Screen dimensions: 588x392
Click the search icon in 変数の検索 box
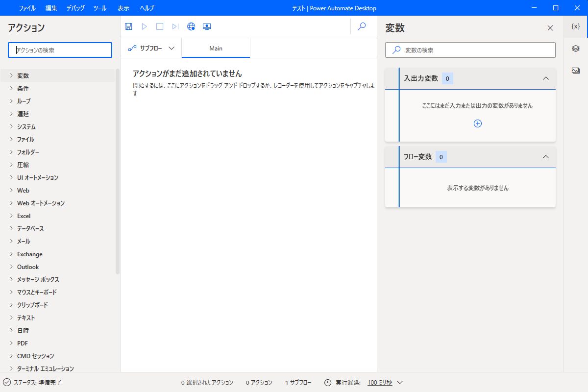pyautogui.click(x=397, y=50)
